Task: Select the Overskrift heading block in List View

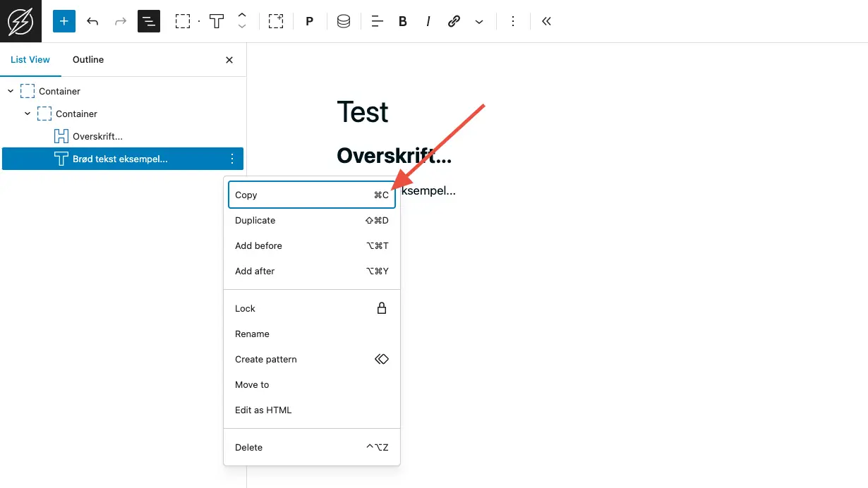Action: pyautogui.click(x=97, y=136)
